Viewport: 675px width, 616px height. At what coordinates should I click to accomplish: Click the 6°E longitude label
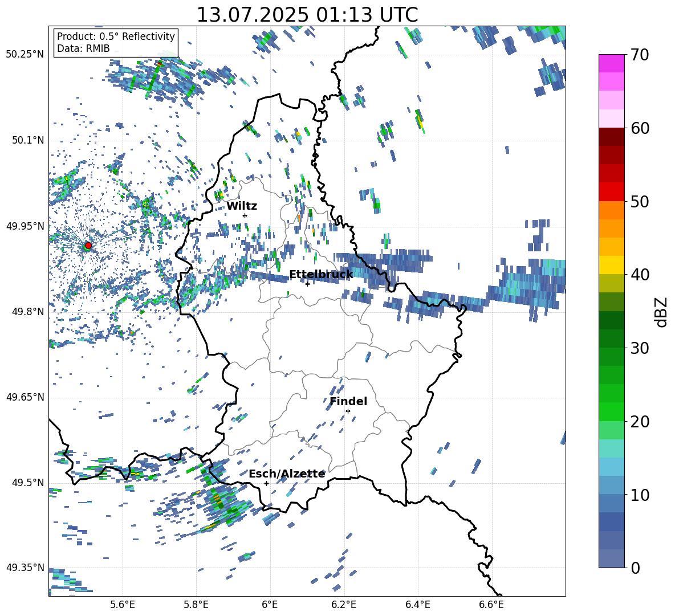click(x=270, y=605)
